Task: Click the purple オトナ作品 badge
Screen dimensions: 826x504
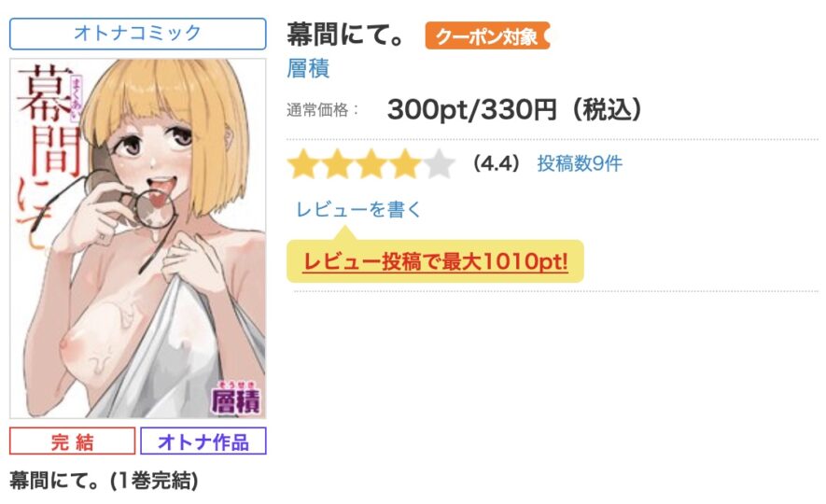Action: point(203,441)
